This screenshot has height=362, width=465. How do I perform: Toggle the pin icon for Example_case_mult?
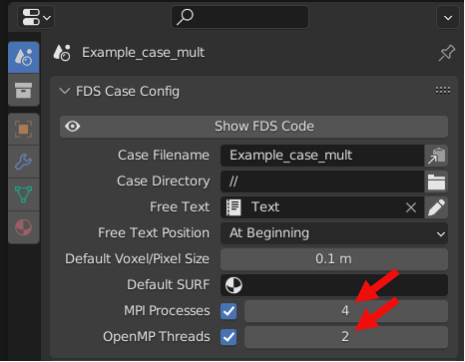447,53
